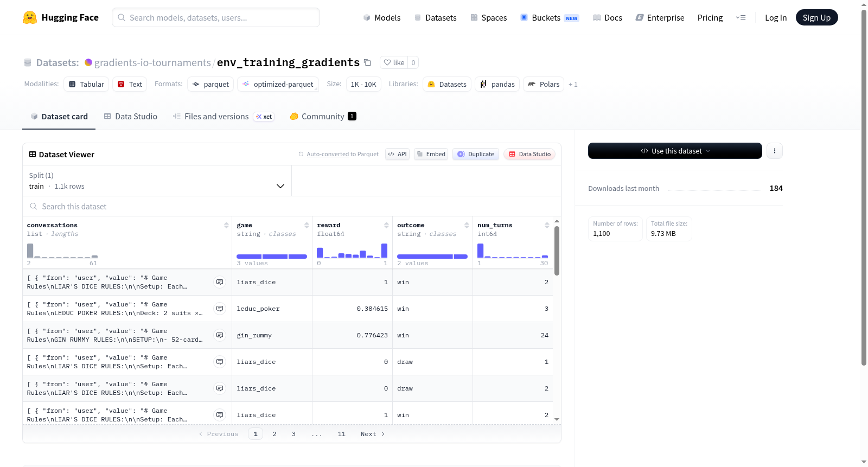This screenshot has width=868, height=467.
Task: Open the Use this dataset dropdown
Action: coord(675,151)
